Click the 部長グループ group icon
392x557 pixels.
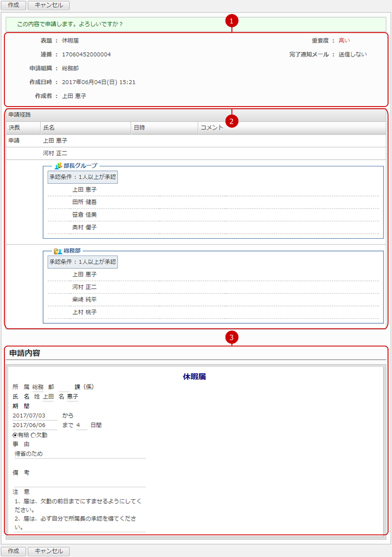point(58,166)
